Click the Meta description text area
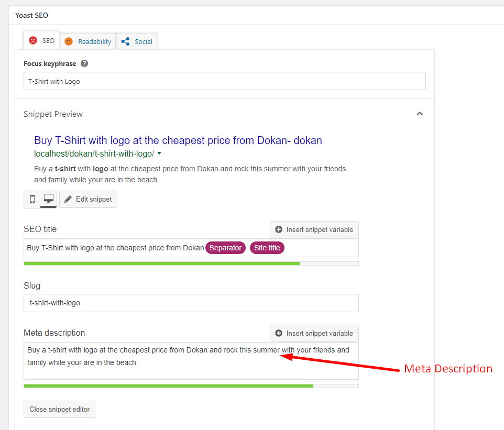This screenshot has height=430, width=504. click(191, 360)
